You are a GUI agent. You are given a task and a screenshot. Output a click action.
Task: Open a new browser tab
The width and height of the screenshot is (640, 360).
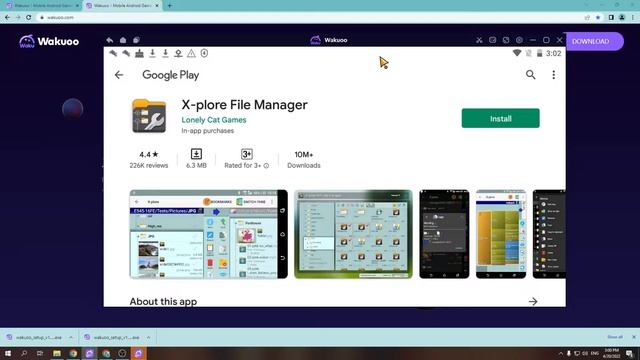(170, 6)
